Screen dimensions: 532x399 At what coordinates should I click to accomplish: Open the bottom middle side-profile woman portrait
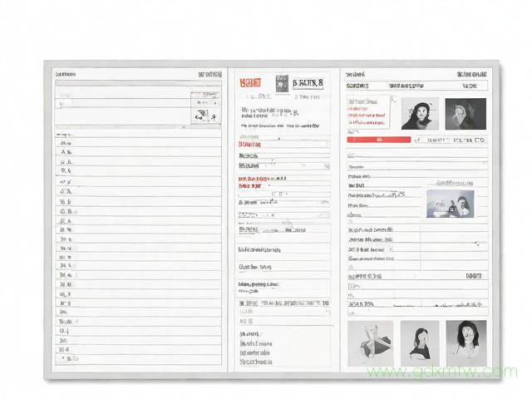(x=420, y=341)
